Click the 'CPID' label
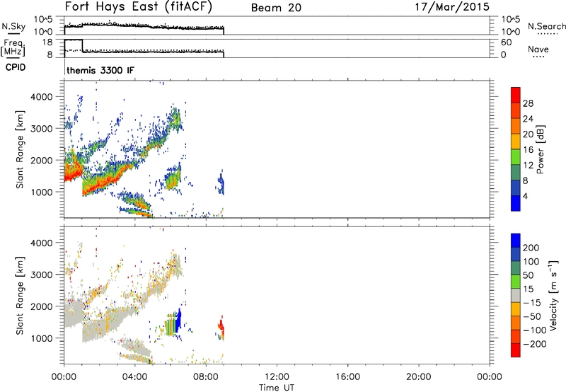 click(x=15, y=67)
